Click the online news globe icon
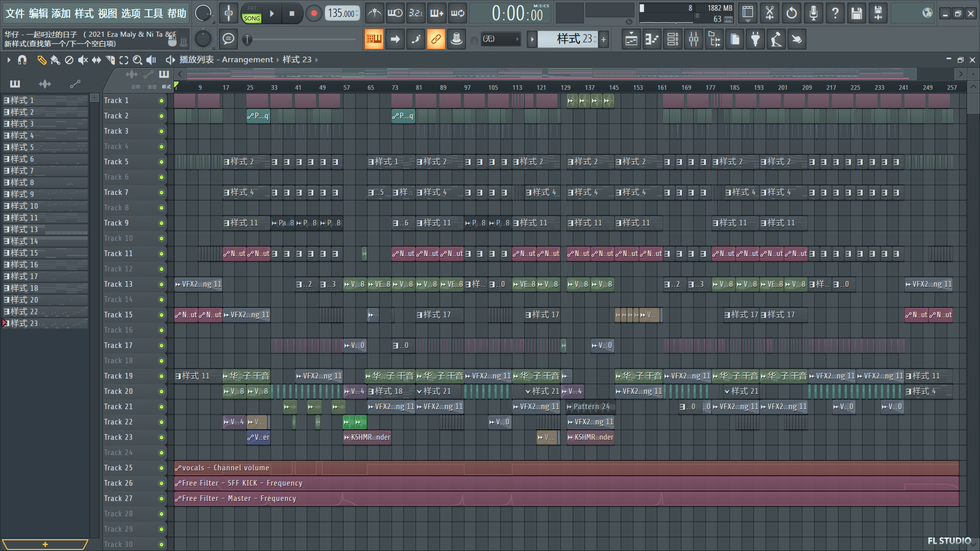980x551 pixels. [x=927, y=13]
